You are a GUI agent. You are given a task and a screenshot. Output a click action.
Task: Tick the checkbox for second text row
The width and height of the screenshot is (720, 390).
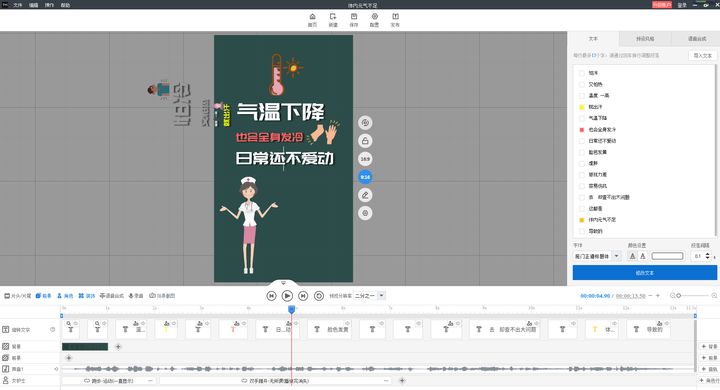point(582,85)
